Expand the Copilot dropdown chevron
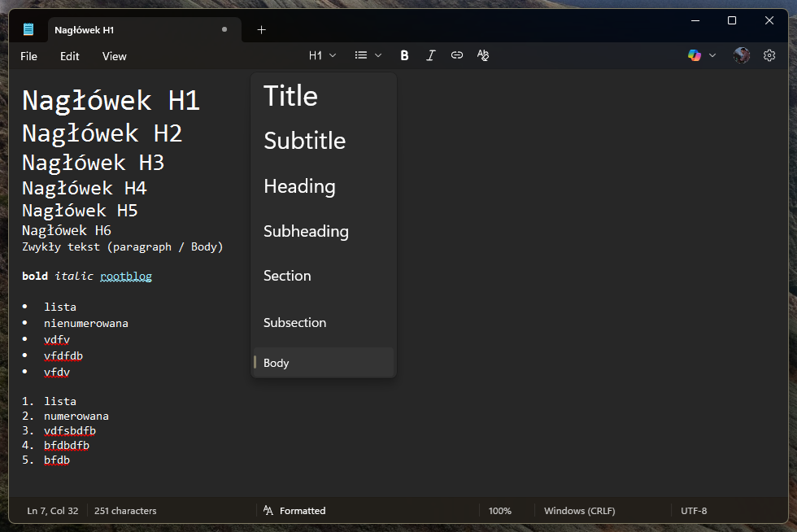This screenshot has height=532, width=797. [712, 55]
